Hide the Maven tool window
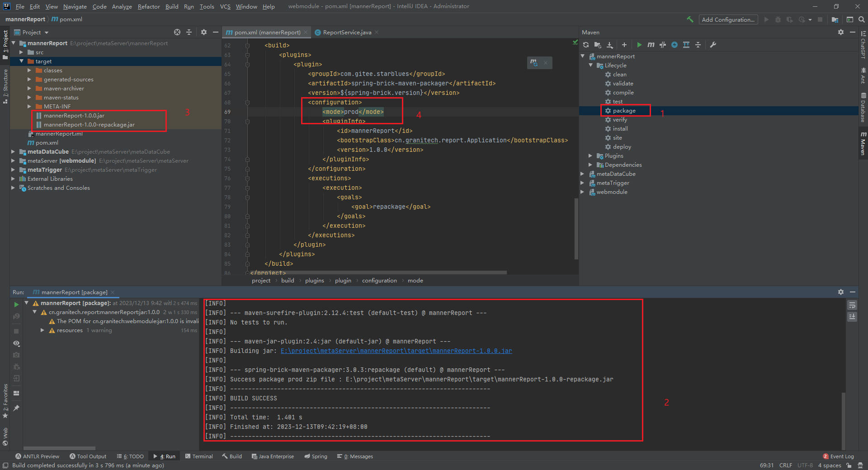This screenshot has height=470, width=868. (x=853, y=32)
